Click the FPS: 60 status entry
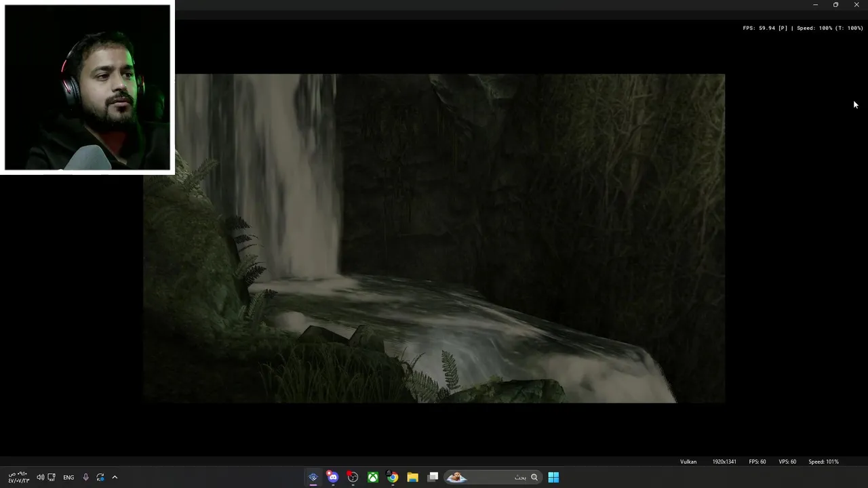 coord(757,462)
